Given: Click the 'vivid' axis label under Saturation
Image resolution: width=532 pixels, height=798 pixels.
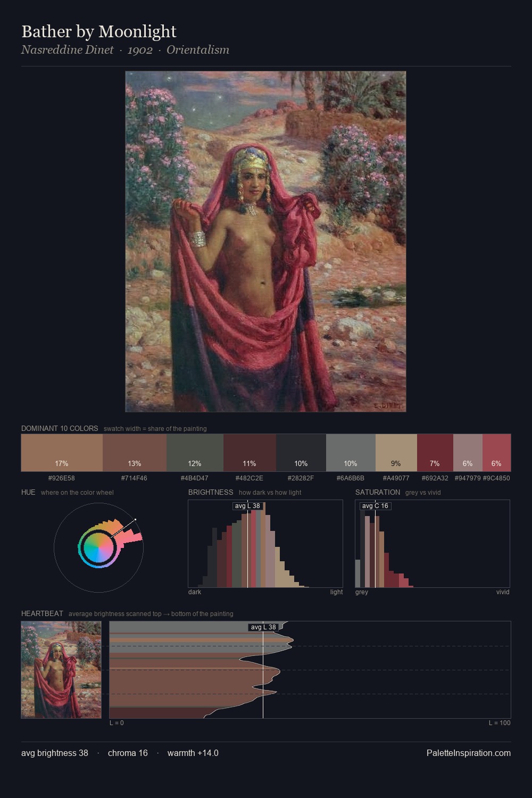Looking at the screenshot, I should point(503,592).
